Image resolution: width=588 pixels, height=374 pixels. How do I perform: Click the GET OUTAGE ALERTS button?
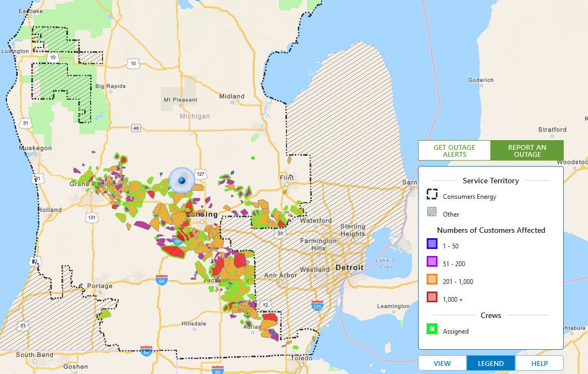454,150
